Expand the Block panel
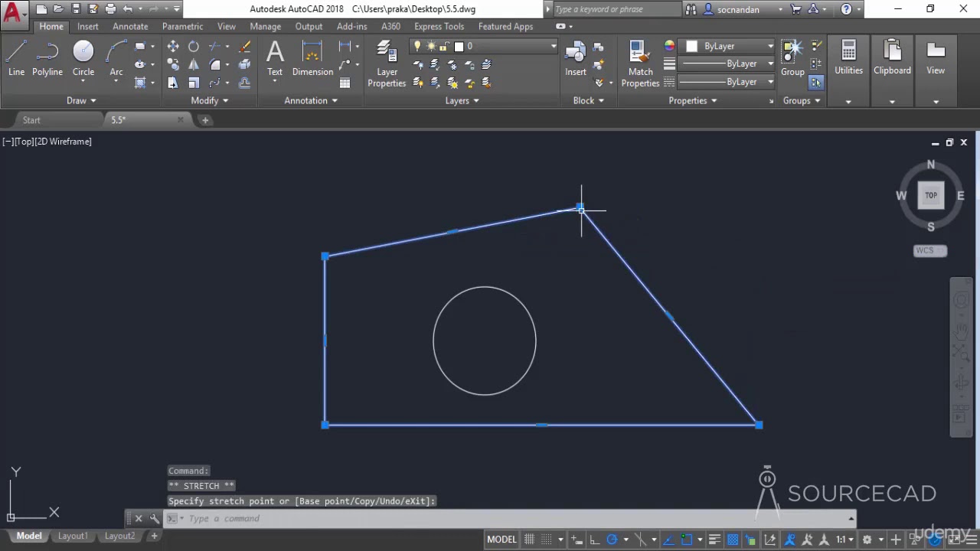The image size is (980, 551). pyautogui.click(x=589, y=100)
